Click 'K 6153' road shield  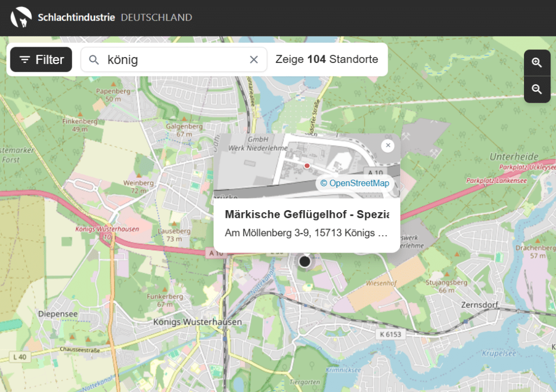[x=390, y=334]
